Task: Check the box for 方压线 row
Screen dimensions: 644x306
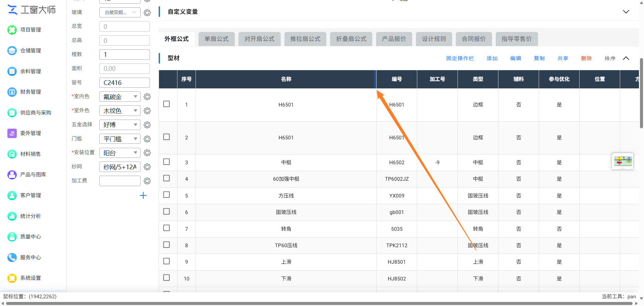Action: pyautogui.click(x=166, y=195)
